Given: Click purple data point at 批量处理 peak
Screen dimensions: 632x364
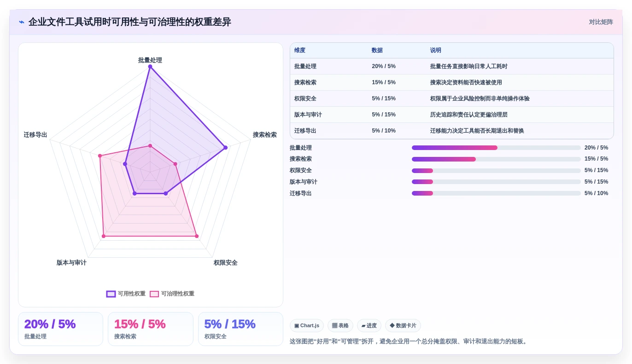Looking at the screenshot, I should [150, 66].
